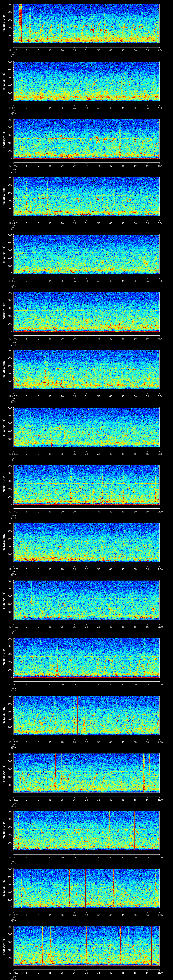The image size is (173, 980).
Task: Click the 19:10:00 start time label
Action: (13, 569)
